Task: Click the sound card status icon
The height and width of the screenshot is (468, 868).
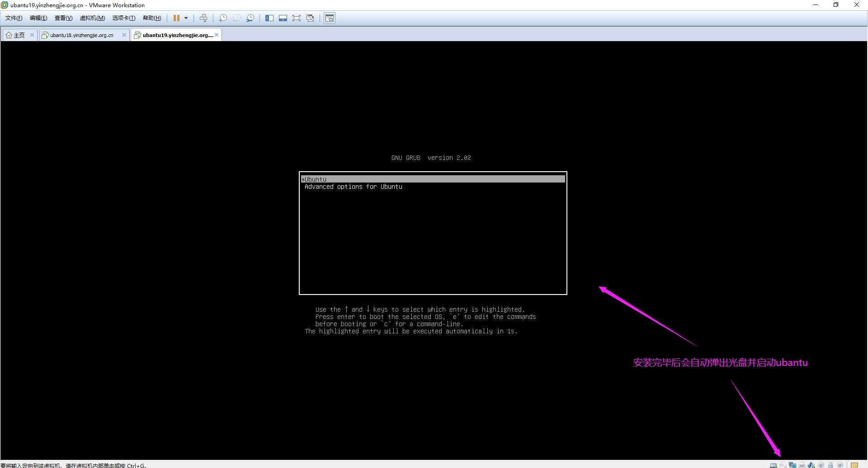Action: pyautogui.click(x=811, y=465)
